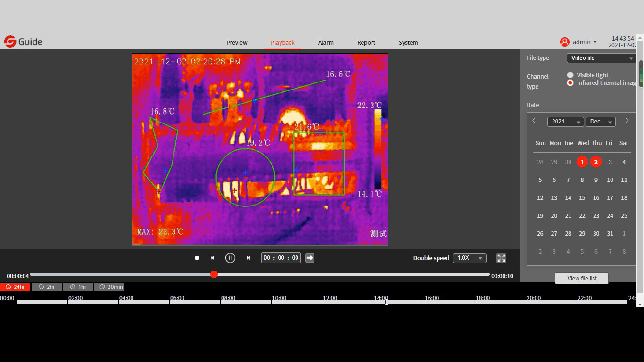
Task: Open the System tab
Action: [x=408, y=42]
